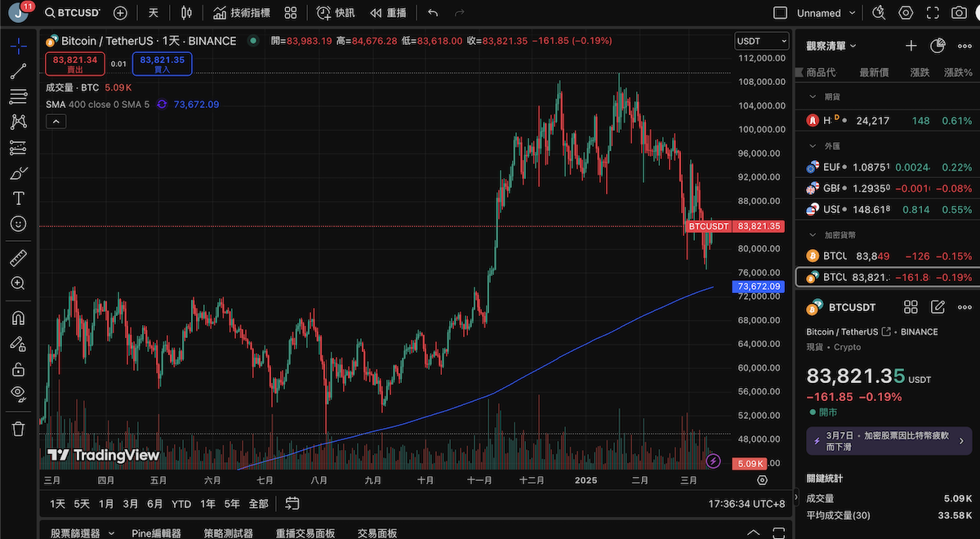Collapse the 加密貨幣 watchlist section
The width and height of the screenshot is (980, 539).
point(812,234)
